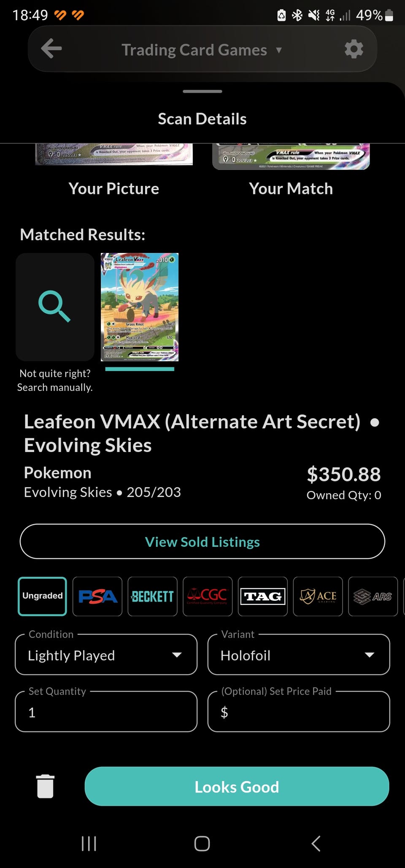Screen dimensions: 405x868
Task: Select Beckett grading company
Action: click(152, 596)
